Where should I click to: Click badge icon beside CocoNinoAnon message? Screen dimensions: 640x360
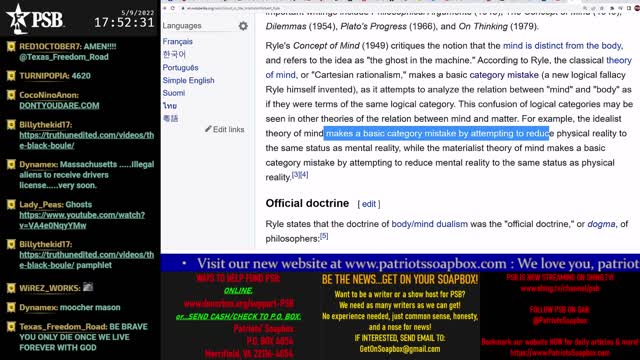[x=11, y=95]
